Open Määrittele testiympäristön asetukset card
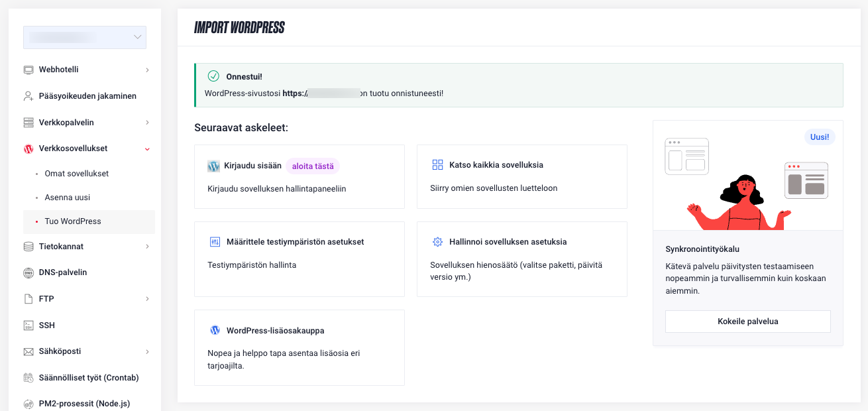The height and width of the screenshot is (411, 868). click(x=299, y=259)
